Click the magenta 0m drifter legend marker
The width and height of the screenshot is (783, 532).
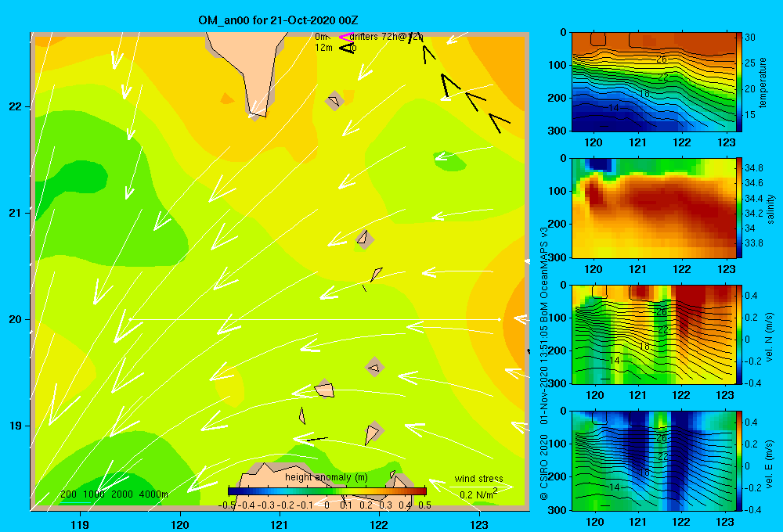pos(345,37)
